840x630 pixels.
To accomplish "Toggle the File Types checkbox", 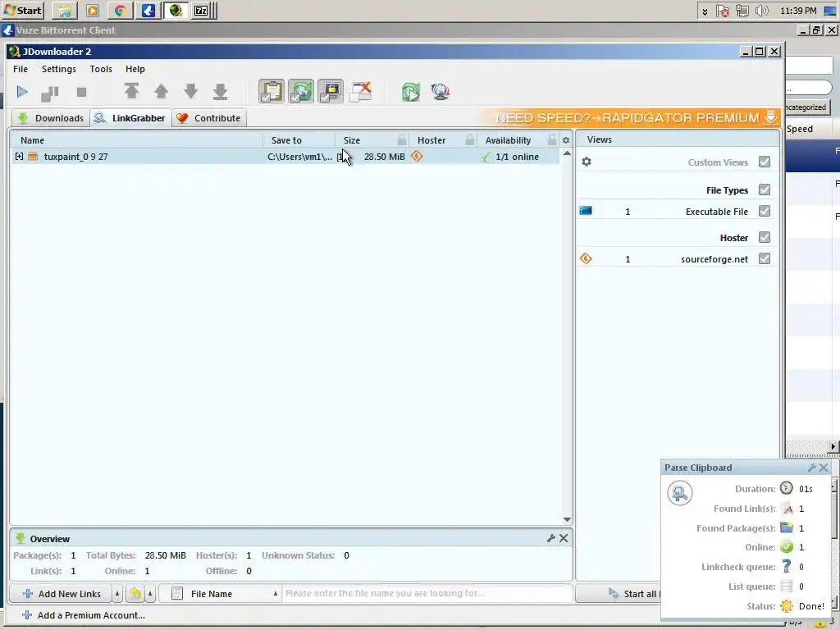I will (x=765, y=189).
